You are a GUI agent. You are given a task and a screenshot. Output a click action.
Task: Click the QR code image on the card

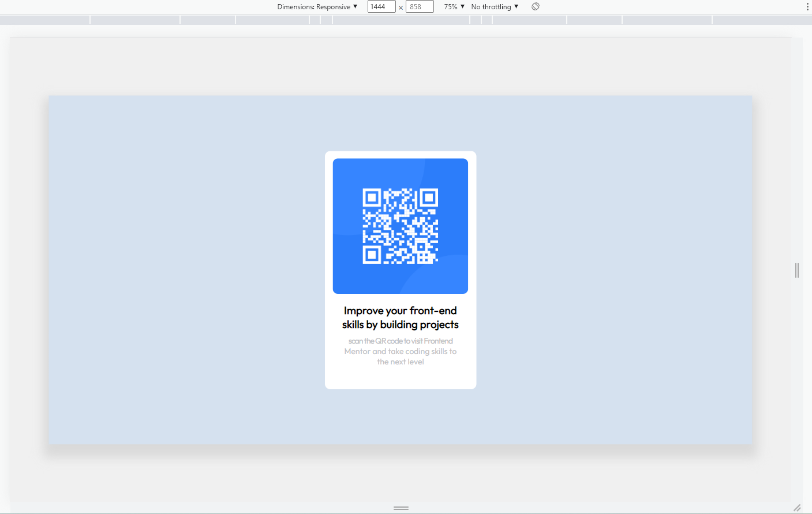[x=401, y=226]
